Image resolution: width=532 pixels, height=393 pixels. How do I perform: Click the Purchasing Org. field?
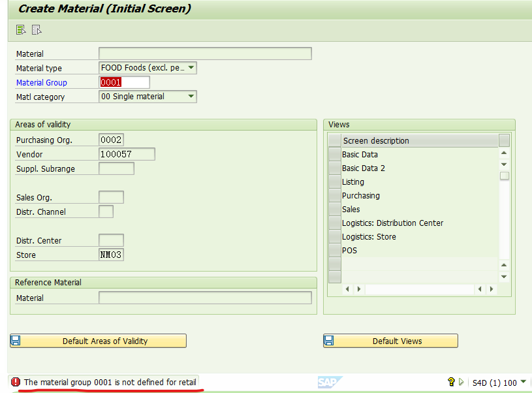click(x=111, y=140)
